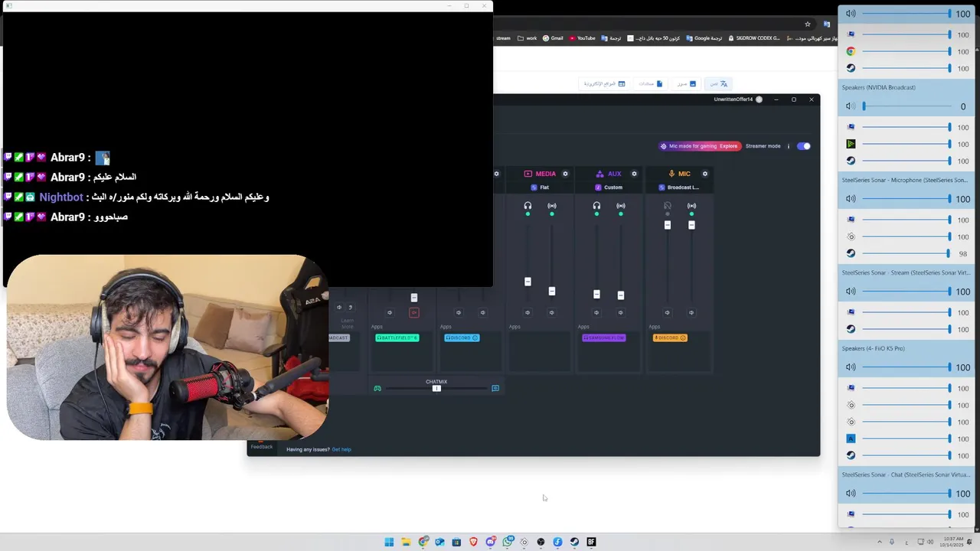
Task: Mute AUX headphones volume
Action: coord(596,312)
